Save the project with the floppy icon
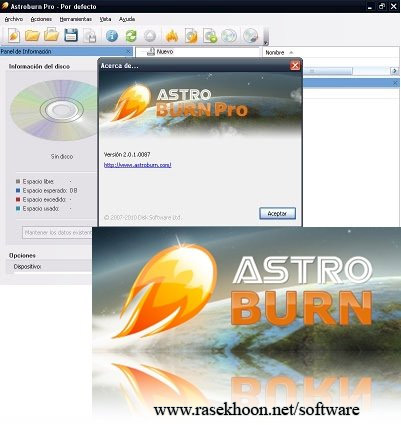 pos(71,35)
